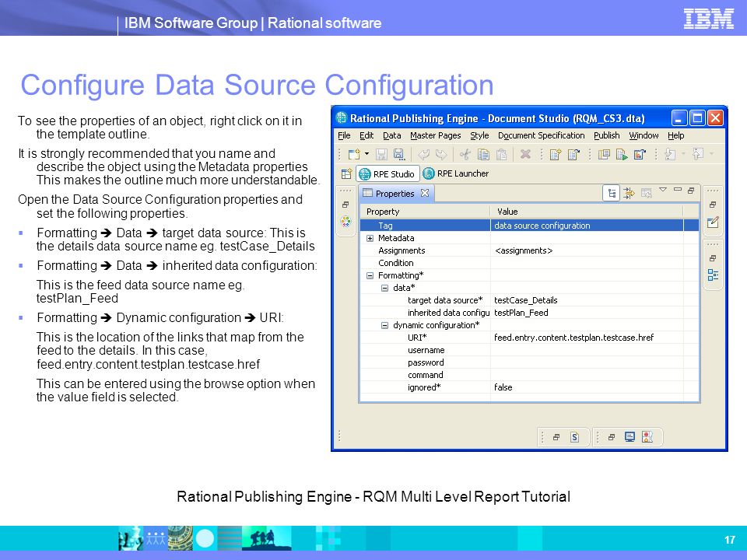Open the Properties view menu triangle
The width and height of the screenshot is (747, 560).
663,190
